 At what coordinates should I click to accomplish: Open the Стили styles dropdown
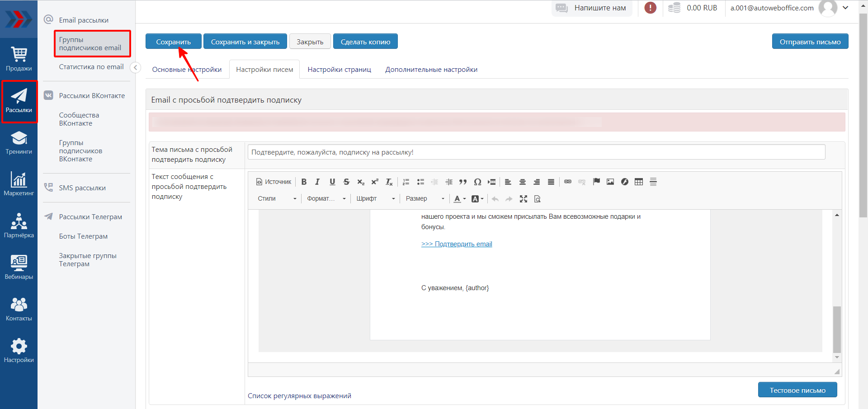(x=277, y=199)
